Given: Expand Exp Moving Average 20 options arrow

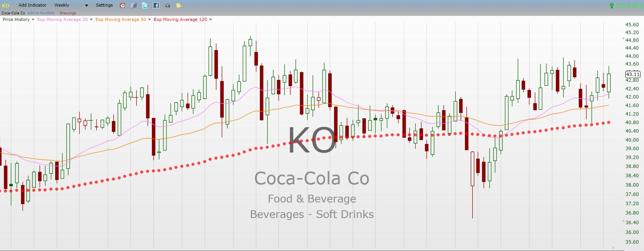Looking at the screenshot, I should (x=91, y=19).
